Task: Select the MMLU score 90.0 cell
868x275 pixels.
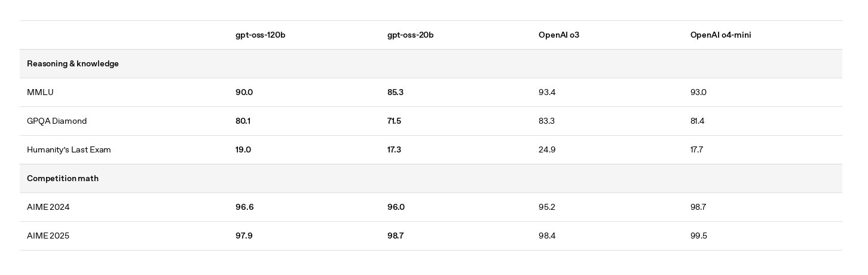Action: [244, 93]
